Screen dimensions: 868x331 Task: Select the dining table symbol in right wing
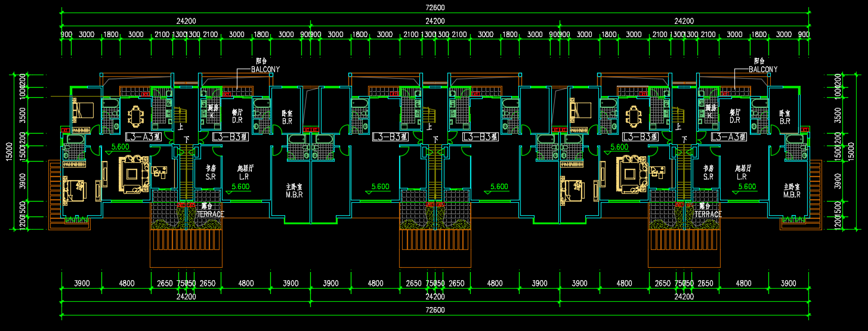click(634, 116)
